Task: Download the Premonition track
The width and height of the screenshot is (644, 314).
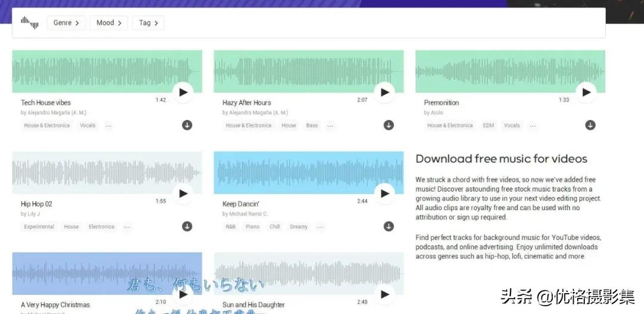Action: (590, 125)
